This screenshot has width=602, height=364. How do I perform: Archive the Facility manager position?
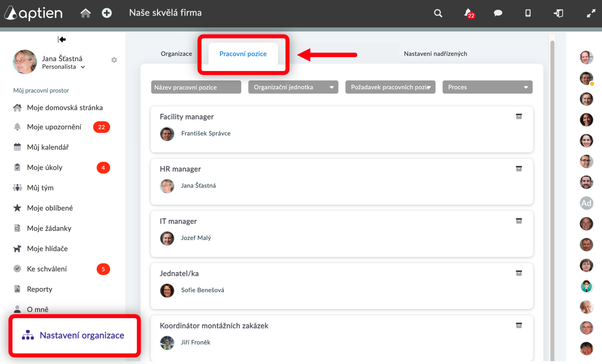pos(519,117)
